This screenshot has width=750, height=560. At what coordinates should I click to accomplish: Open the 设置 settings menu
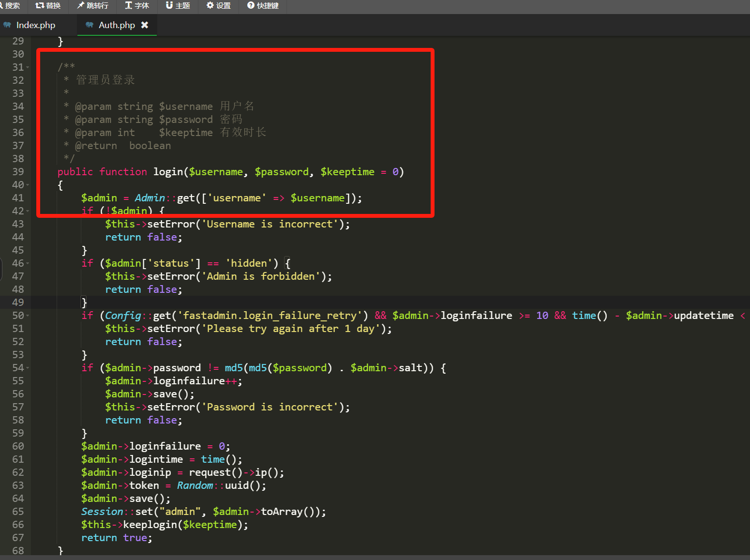coord(219,5)
